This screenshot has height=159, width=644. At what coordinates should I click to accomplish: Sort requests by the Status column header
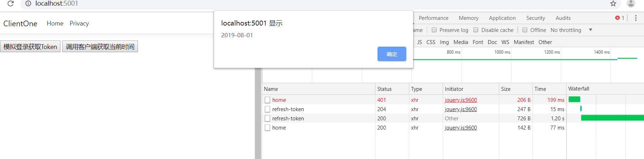pos(384,89)
